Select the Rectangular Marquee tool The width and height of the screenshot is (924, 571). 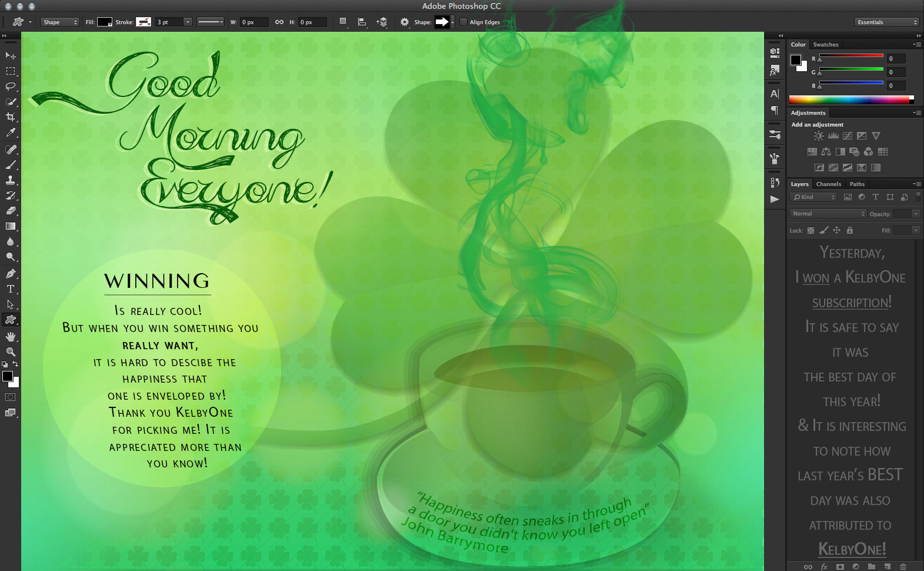(11, 71)
